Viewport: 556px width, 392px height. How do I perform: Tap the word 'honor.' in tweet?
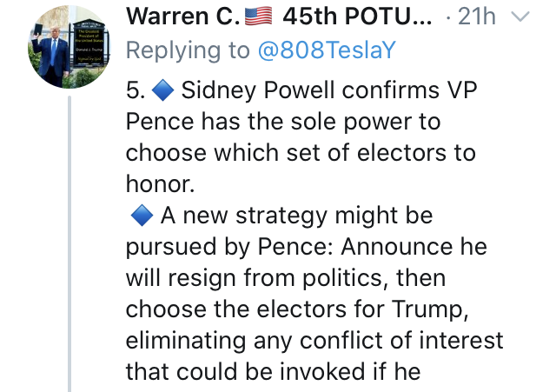coord(160,183)
